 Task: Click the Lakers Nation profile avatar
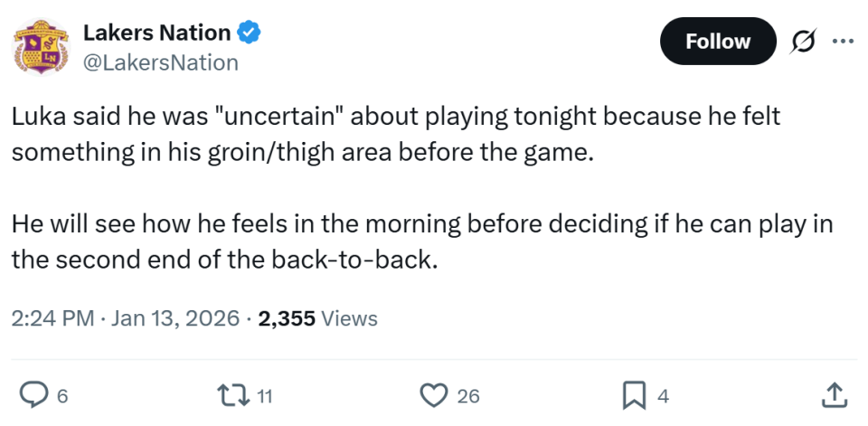click(40, 48)
